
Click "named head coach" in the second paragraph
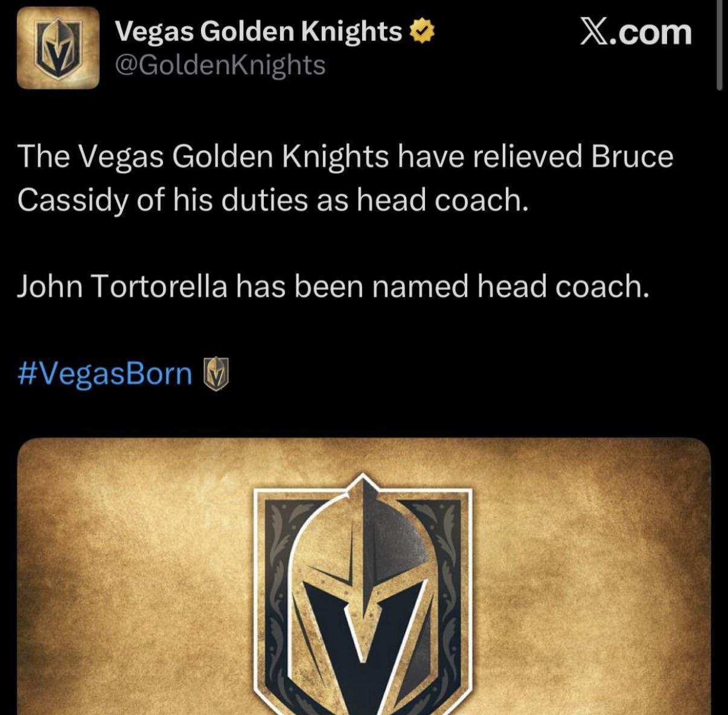click(510, 286)
